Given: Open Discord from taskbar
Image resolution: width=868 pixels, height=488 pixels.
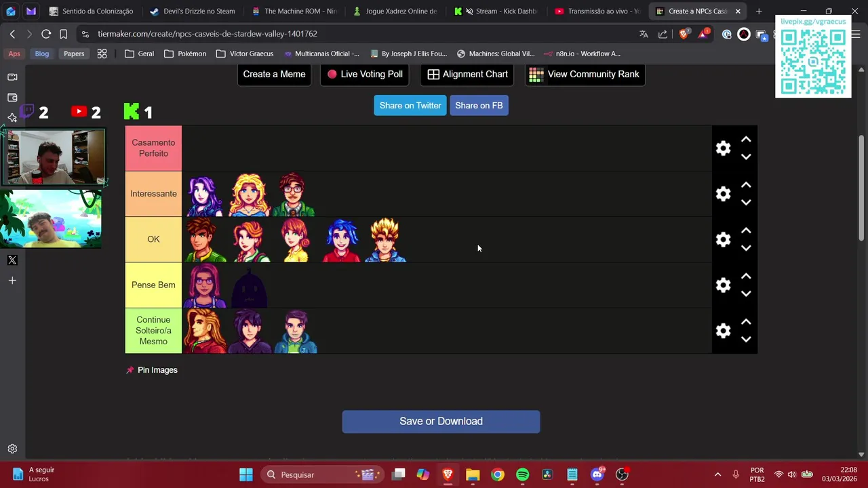Looking at the screenshot, I should pos(597,474).
